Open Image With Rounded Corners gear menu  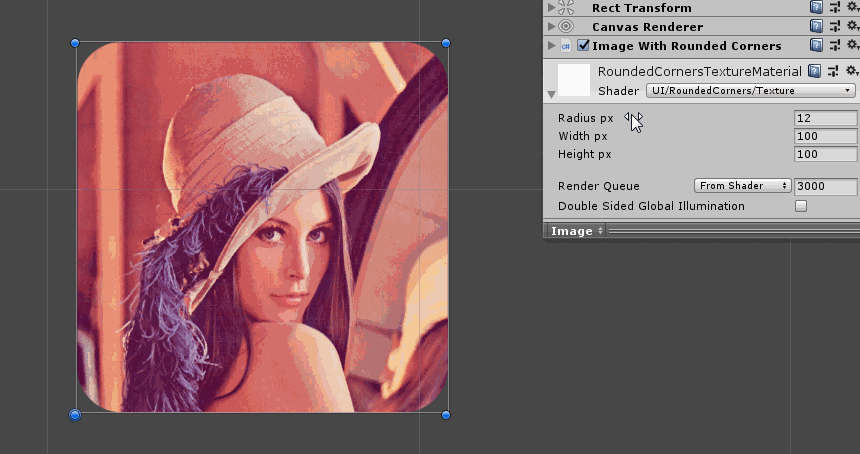[x=852, y=45]
